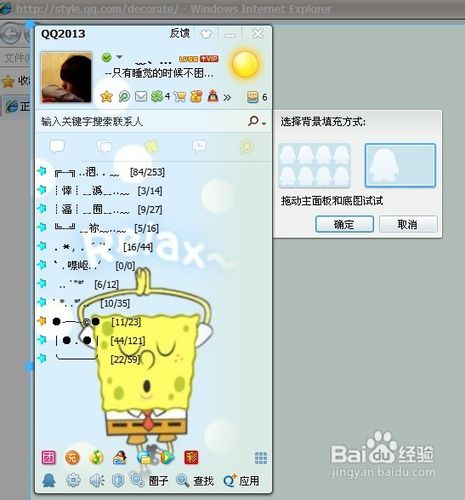The height and width of the screenshot is (500, 465).
Task: Click the speaker message manager icon
Action: pos(97,480)
